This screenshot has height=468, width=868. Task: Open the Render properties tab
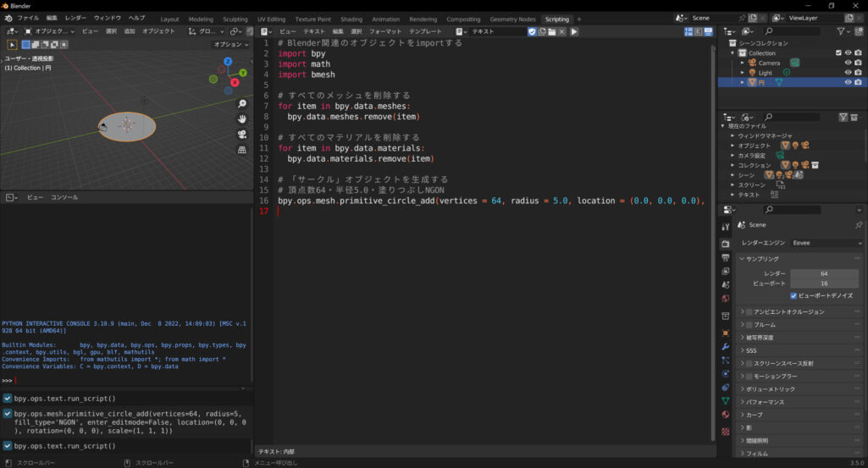(725, 244)
